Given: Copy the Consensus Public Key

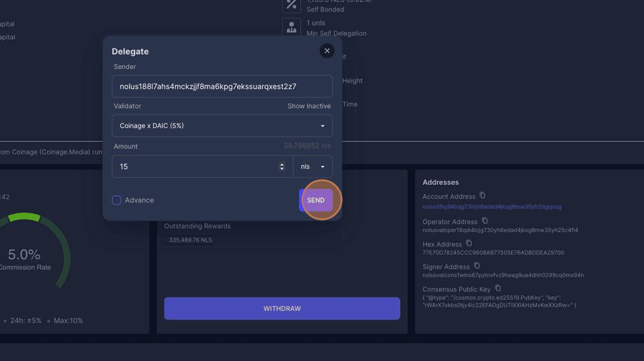Looking at the screenshot, I should point(498,288).
